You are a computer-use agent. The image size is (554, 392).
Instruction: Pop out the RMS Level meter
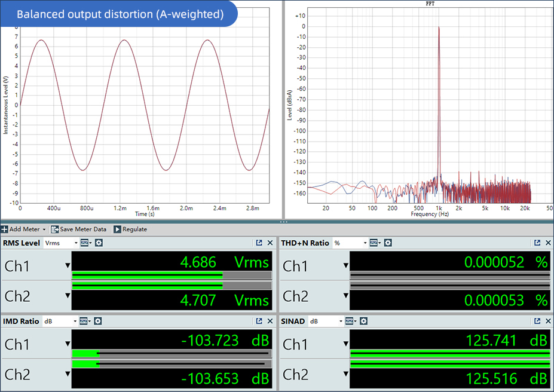coord(259,243)
